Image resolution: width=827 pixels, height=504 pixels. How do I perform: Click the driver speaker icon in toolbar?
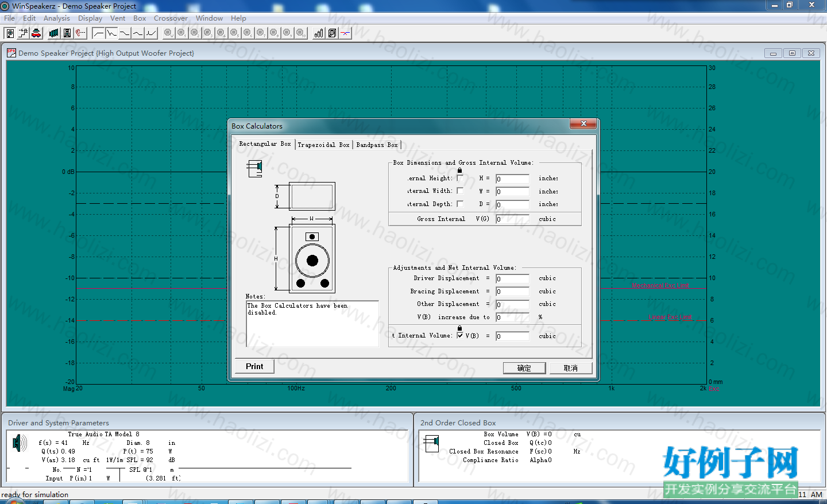[10, 33]
